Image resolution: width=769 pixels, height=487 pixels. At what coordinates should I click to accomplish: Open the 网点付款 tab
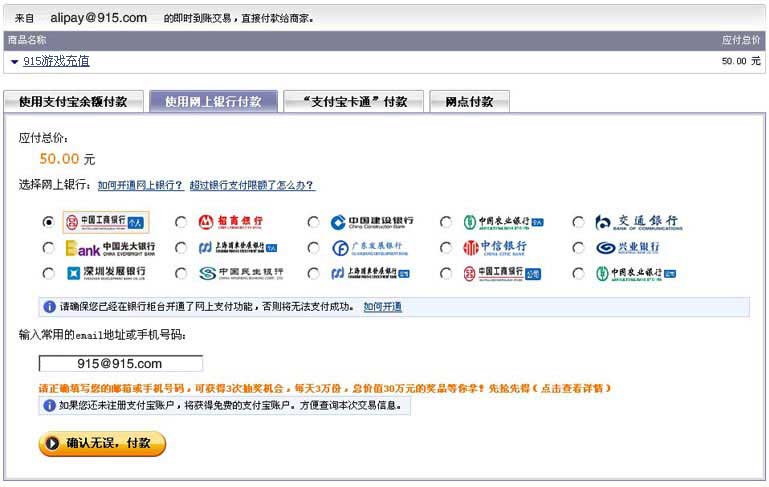click(x=469, y=102)
